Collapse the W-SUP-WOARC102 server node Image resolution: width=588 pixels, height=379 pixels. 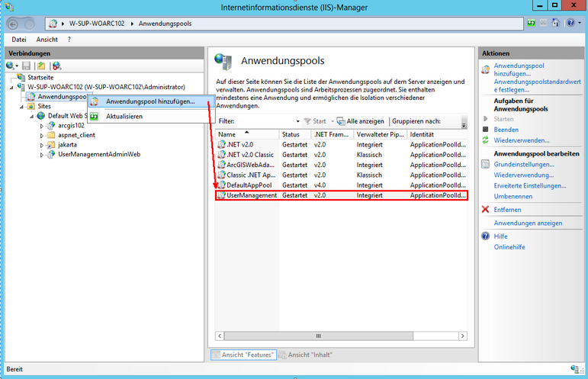tap(11, 88)
